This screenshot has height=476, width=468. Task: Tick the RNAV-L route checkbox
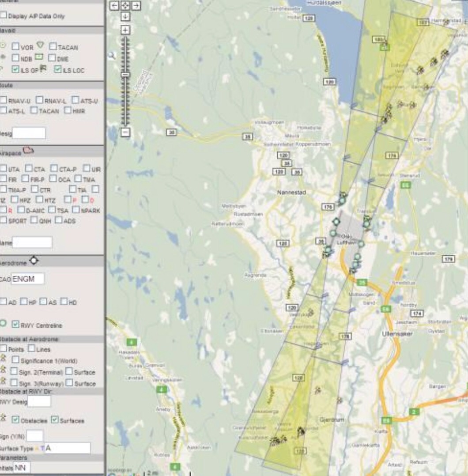click(x=39, y=100)
